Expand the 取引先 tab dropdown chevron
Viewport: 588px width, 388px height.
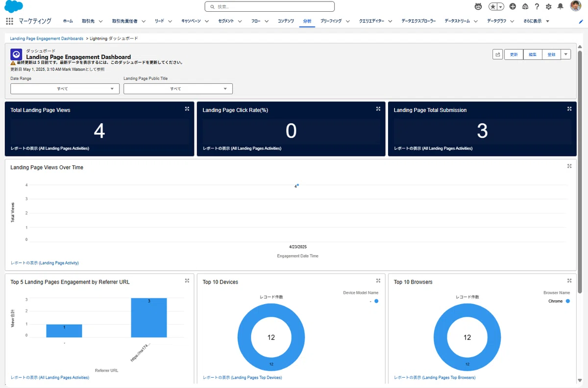pos(100,21)
